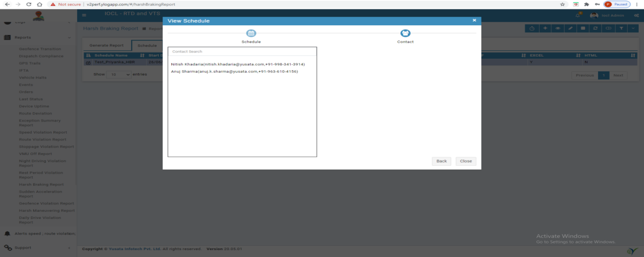Open the Harsh Braking Report sidebar link
644x257 pixels.
point(41,184)
